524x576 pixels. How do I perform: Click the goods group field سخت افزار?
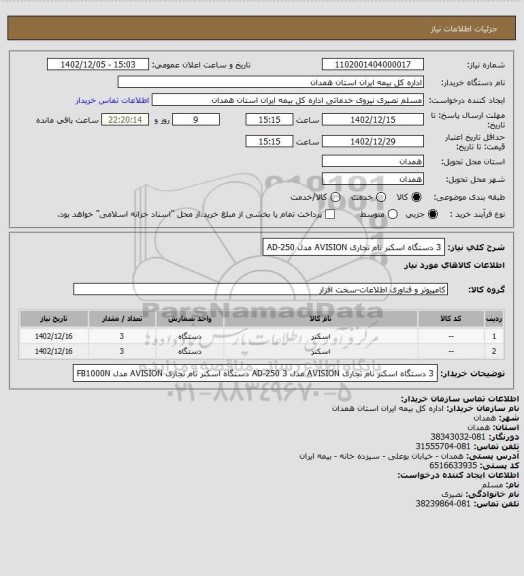(x=260, y=289)
